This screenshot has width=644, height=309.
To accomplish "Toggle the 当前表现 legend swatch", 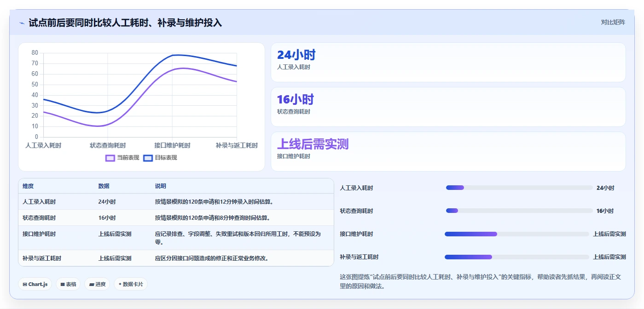I will click(x=110, y=158).
